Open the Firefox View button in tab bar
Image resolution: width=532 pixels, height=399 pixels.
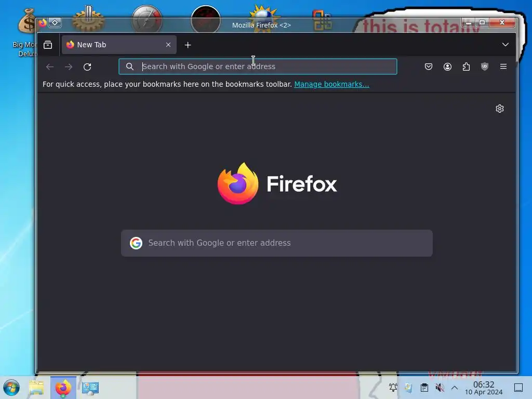[x=48, y=45]
